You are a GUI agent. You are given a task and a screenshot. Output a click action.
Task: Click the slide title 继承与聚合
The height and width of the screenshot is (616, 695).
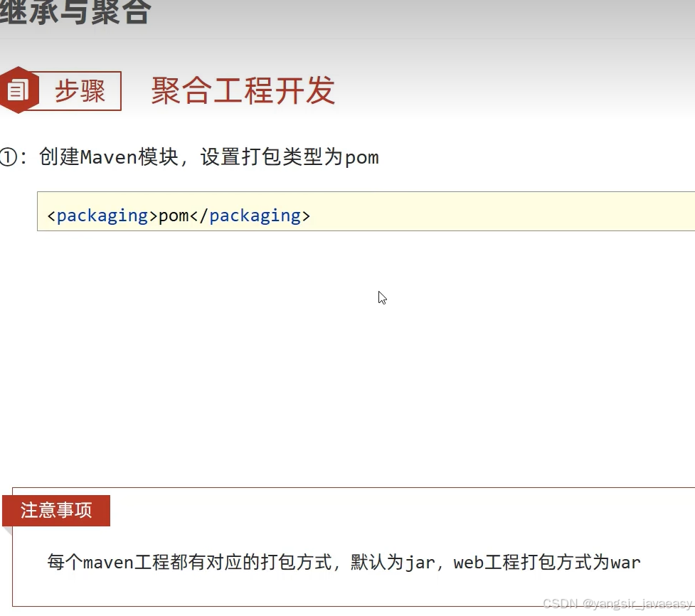click(x=75, y=12)
